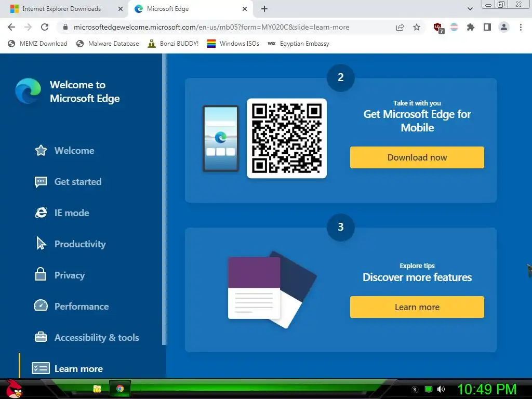Click the 10:49 PM taskbar clock
532x399 pixels.
click(x=487, y=389)
